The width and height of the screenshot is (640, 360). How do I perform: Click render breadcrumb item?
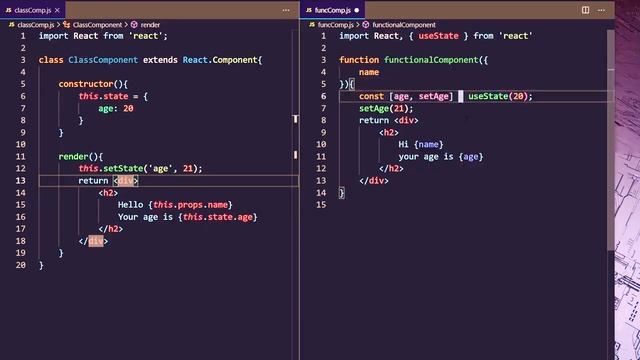pyautogui.click(x=150, y=25)
